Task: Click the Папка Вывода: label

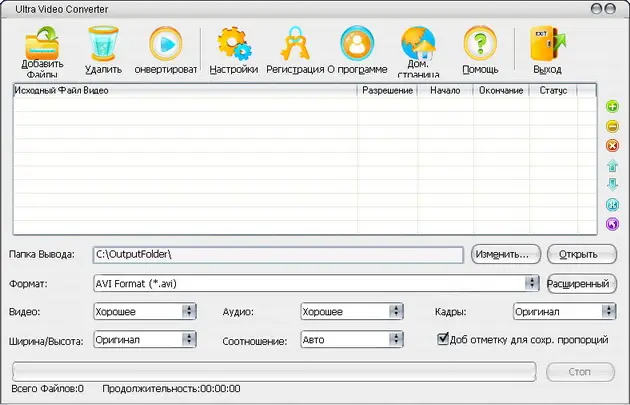Action: tap(42, 255)
